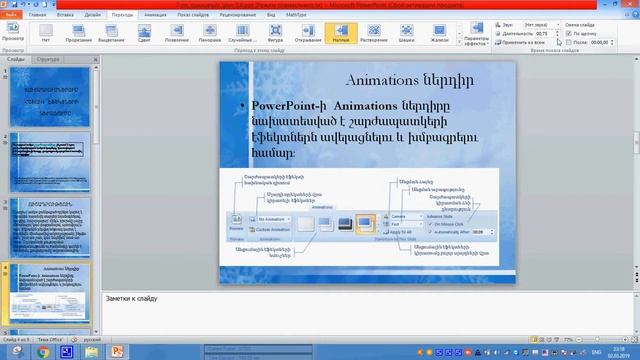
Task: Click the русский language status bar button
Action: point(92,340)
